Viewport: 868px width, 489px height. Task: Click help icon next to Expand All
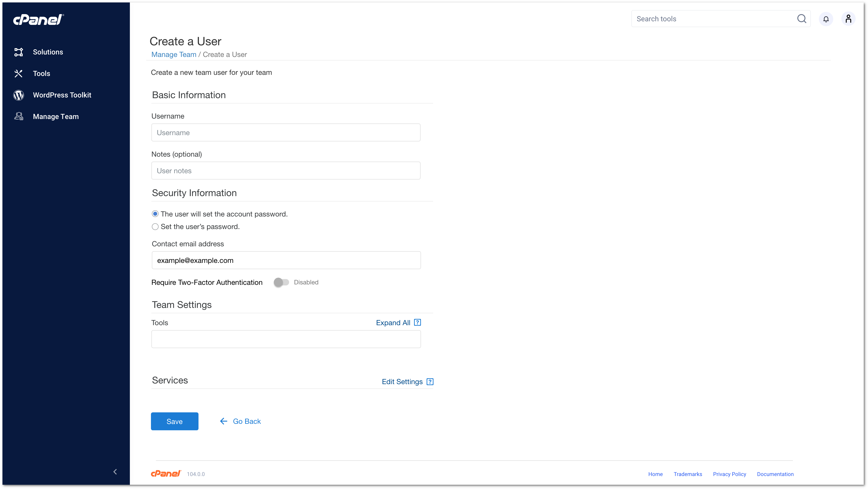click(x=417, y=322)
